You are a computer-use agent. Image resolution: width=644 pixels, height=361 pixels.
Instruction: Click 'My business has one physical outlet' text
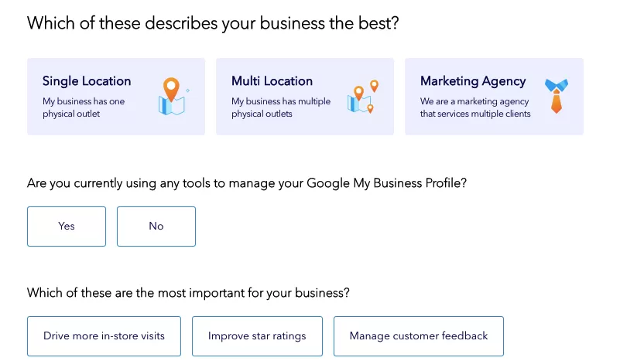click(x=83, y=107)
